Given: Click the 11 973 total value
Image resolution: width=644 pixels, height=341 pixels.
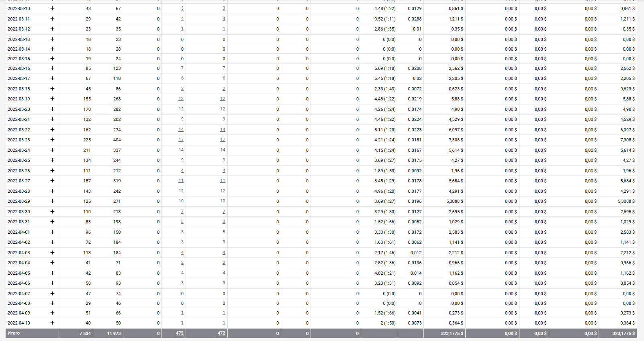Looking at the screenshot, I should pos(114,333).
